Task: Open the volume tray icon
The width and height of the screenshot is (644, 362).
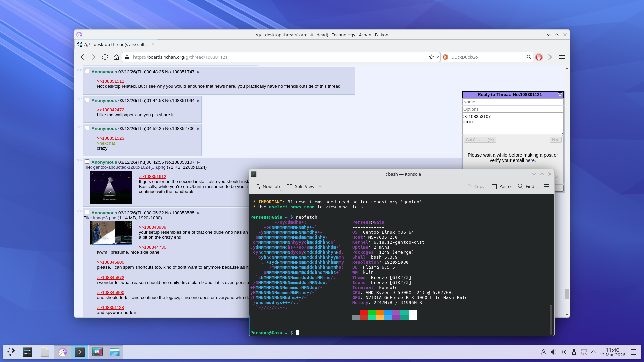Action: (553, 352)
